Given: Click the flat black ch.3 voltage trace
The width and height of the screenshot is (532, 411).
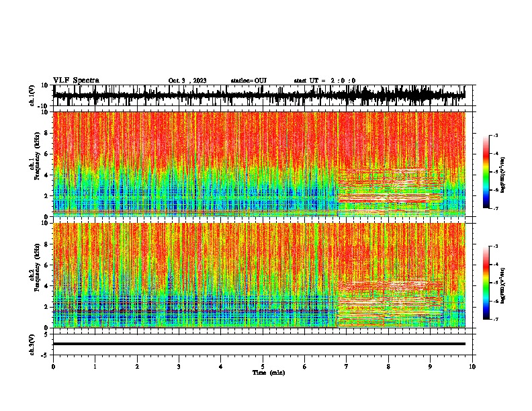Looking at the screenshot, I should 259,344.
